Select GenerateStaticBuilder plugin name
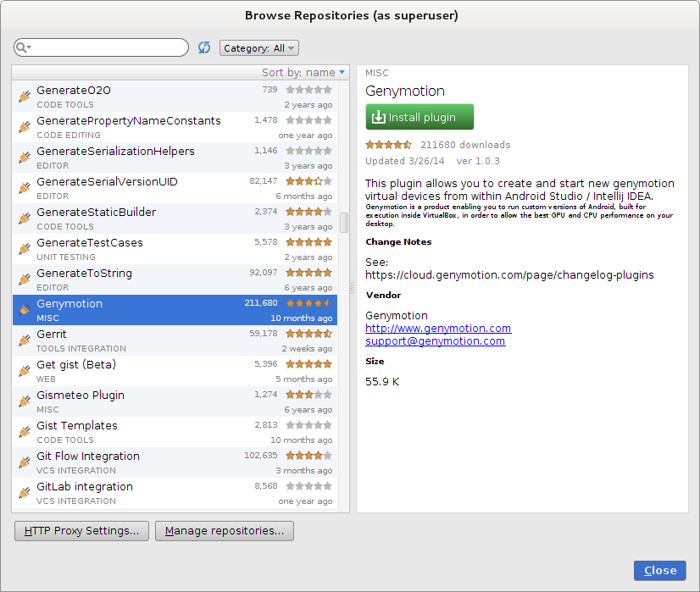This screenshot has height=592, width=700. (97, 213)
